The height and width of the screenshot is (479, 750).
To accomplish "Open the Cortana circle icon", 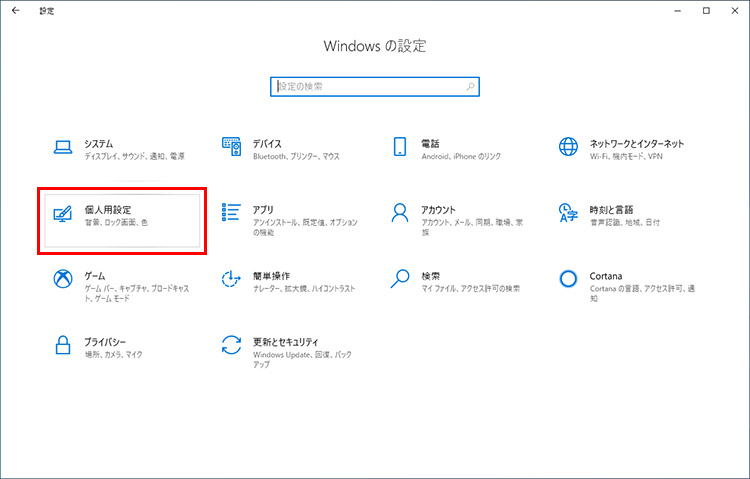I will [x=569, y=279].
